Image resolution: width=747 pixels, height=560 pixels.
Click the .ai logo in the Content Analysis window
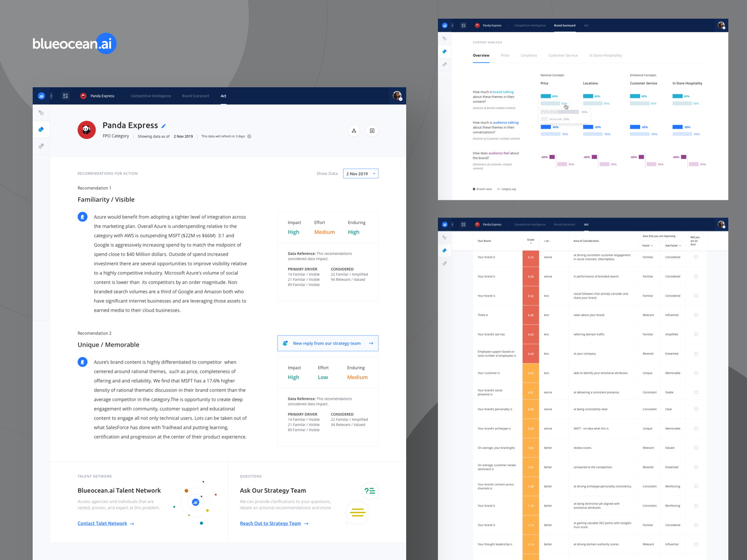(x=444, y=26)
